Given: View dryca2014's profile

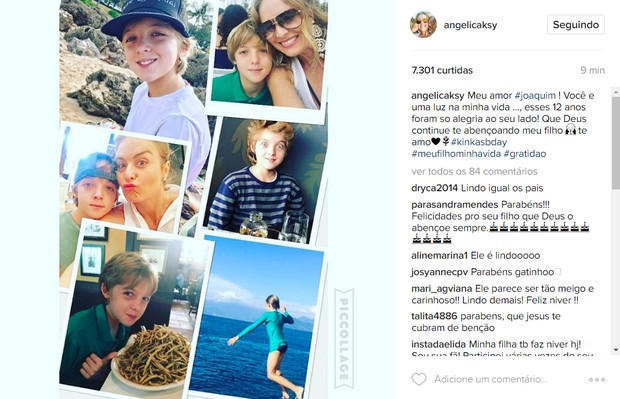Looking at the screenshot, I should [435, 188].
